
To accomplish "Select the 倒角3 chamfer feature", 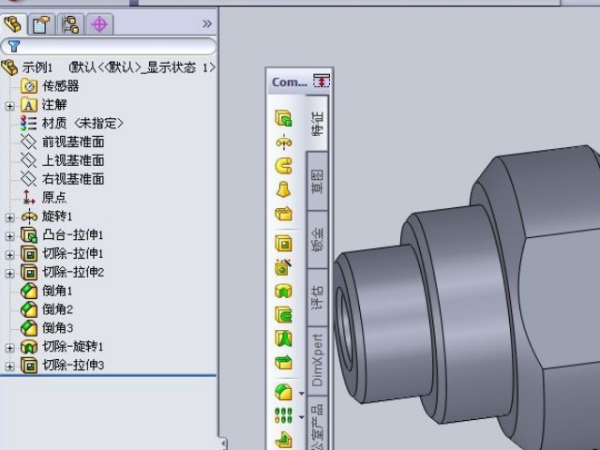I will coord(57,328).
